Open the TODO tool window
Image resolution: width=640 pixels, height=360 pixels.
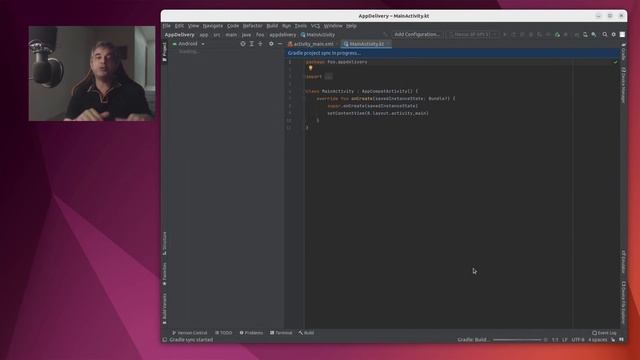224,333
